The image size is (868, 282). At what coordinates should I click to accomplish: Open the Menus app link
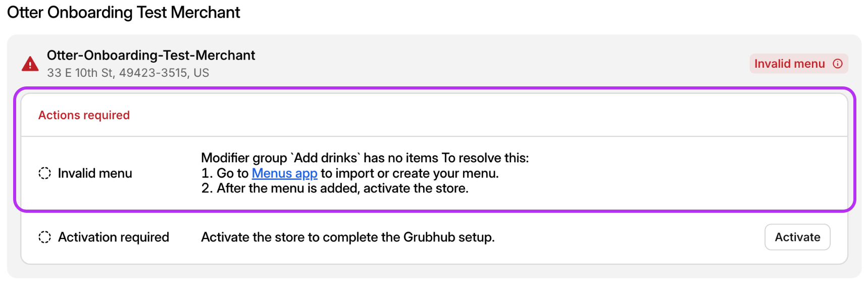284,173
